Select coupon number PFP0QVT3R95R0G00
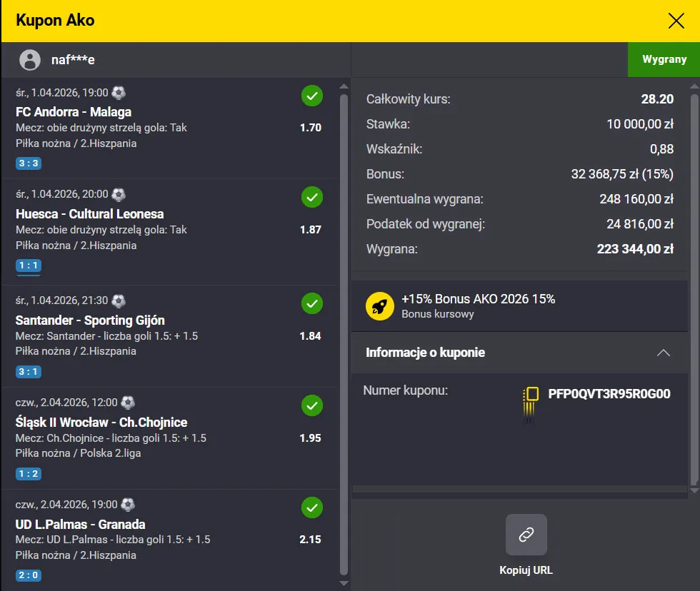This screenshot has width=700, height=591. [x=609, y=393]
